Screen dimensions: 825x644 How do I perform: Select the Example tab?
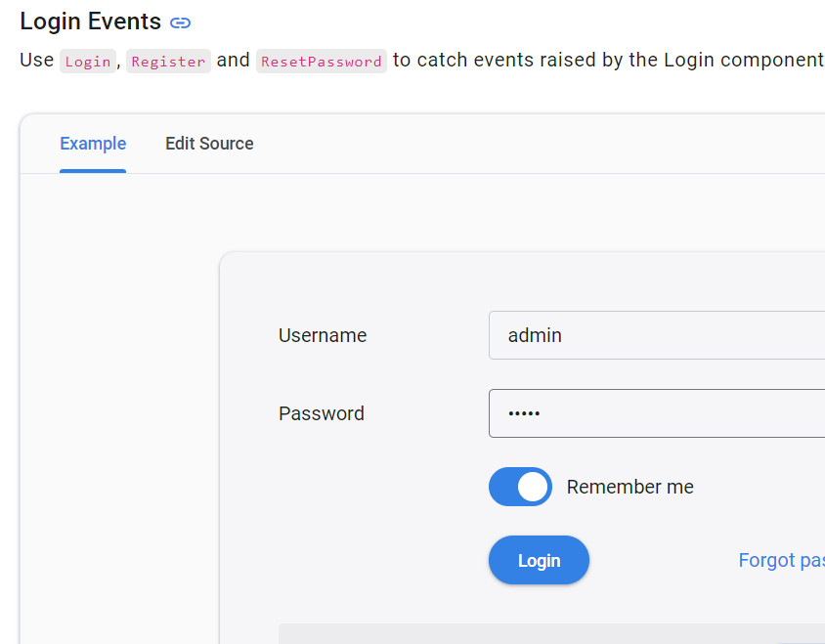(x=93, y=144)
